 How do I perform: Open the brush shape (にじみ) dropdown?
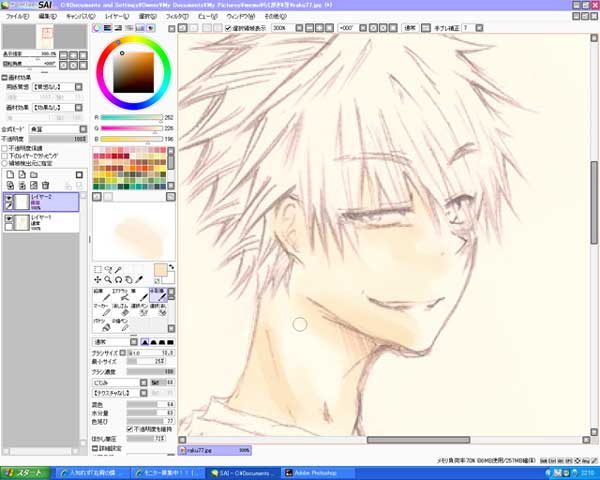point(120,382)
